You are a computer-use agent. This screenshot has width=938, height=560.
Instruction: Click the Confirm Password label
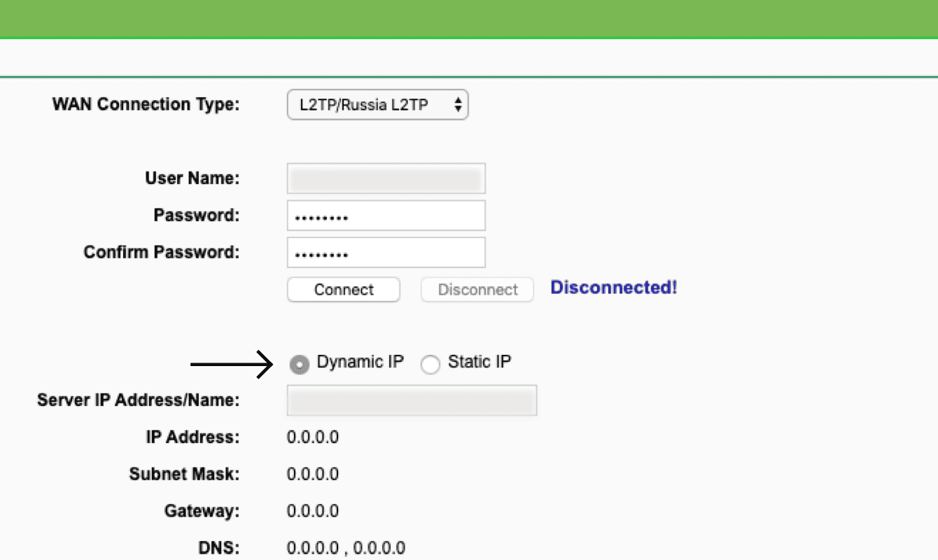pos(162,252)
